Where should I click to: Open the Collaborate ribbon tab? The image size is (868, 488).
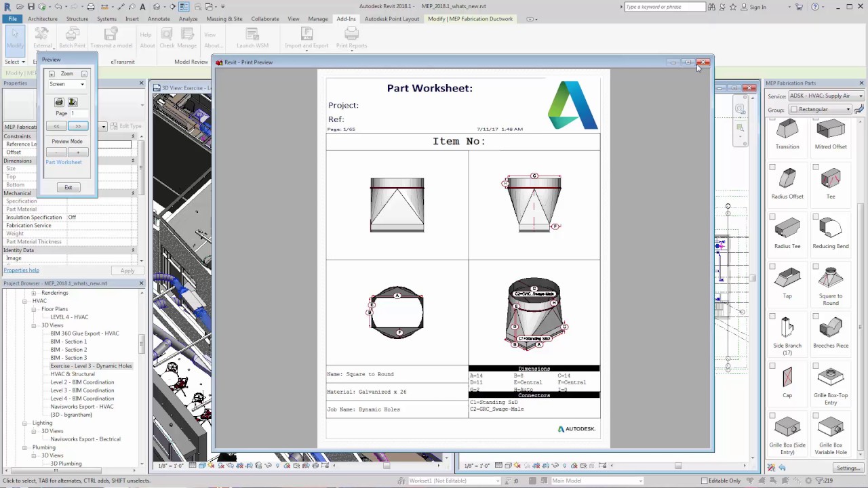tap(265, 19)
